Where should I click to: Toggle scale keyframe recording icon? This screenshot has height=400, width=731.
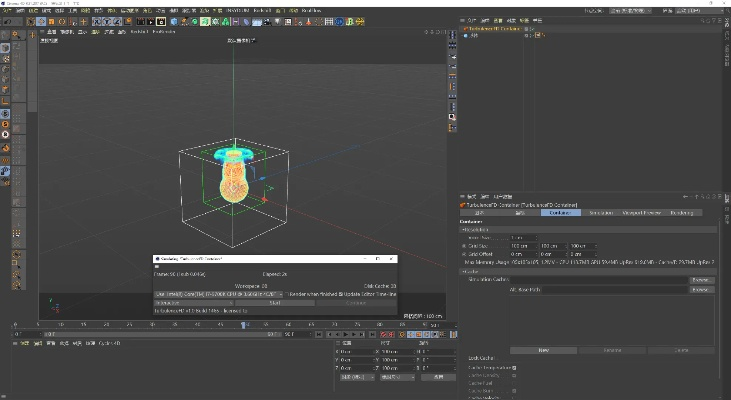[419, 334]
